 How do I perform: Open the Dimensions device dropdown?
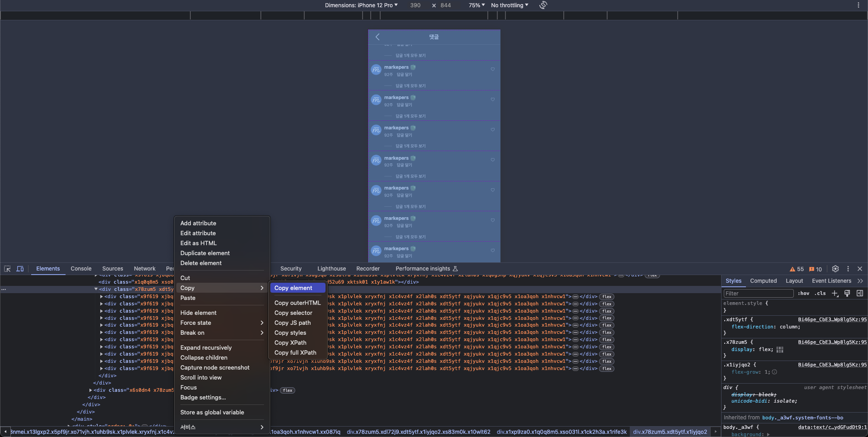point(361,5)
